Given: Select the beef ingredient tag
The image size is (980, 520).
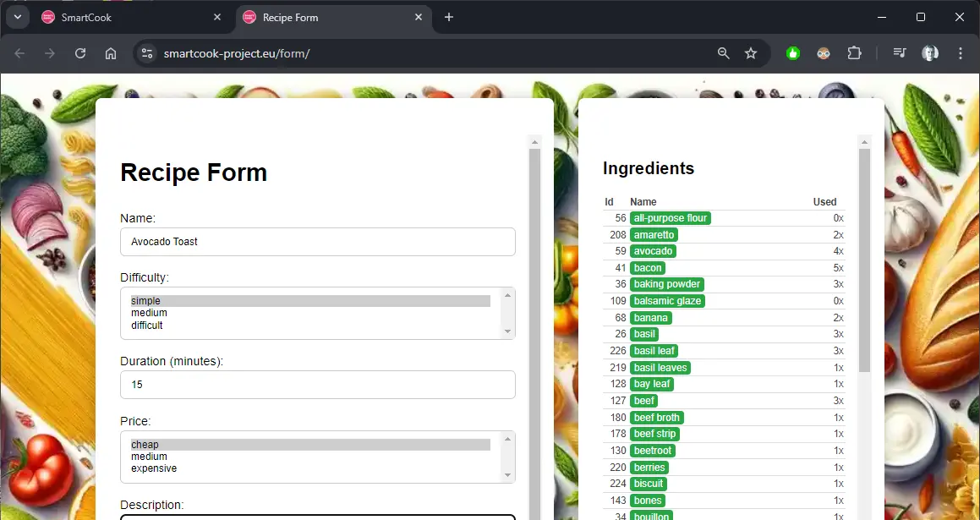Looking at the screenshot, I should 643,401.
